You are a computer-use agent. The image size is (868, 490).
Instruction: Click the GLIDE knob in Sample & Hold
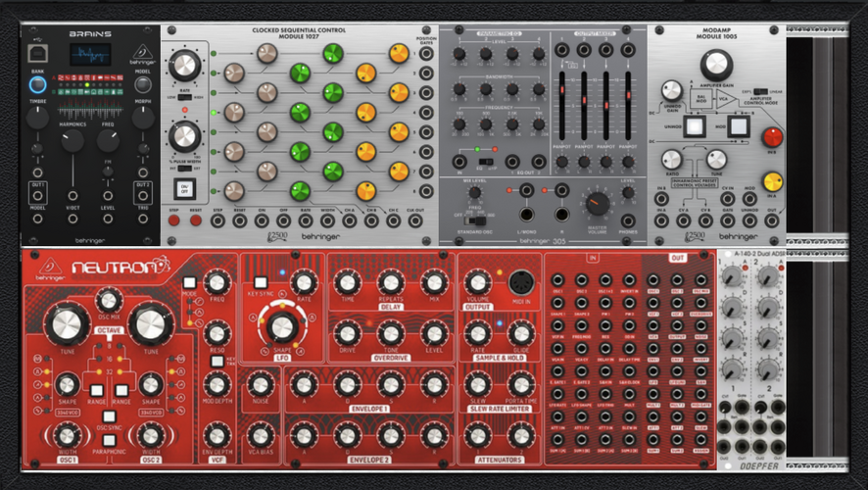click(521, 333)
